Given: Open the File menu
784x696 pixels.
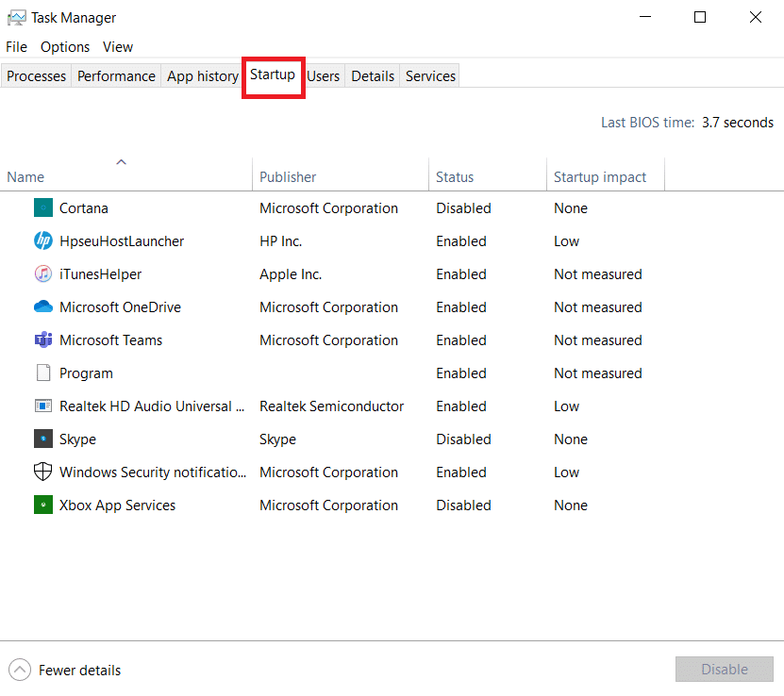Looking at the screenshot, I should (16, 47).
